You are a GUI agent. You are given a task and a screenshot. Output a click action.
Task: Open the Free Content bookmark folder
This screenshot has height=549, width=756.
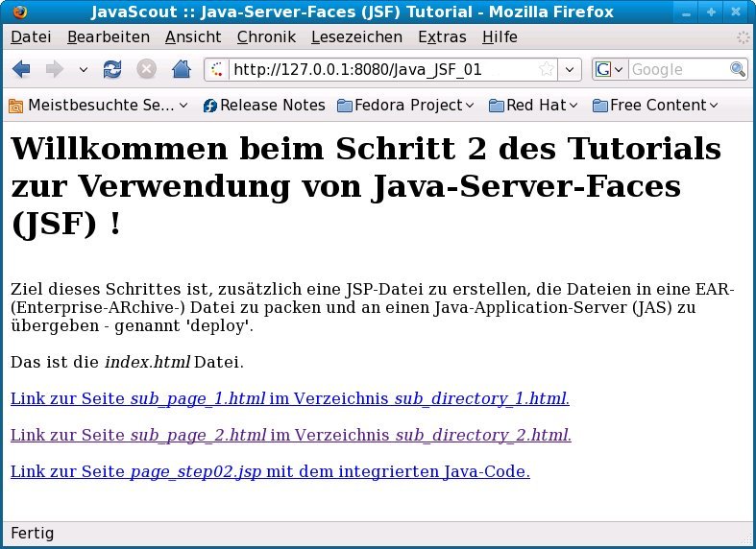click(656, 106)
